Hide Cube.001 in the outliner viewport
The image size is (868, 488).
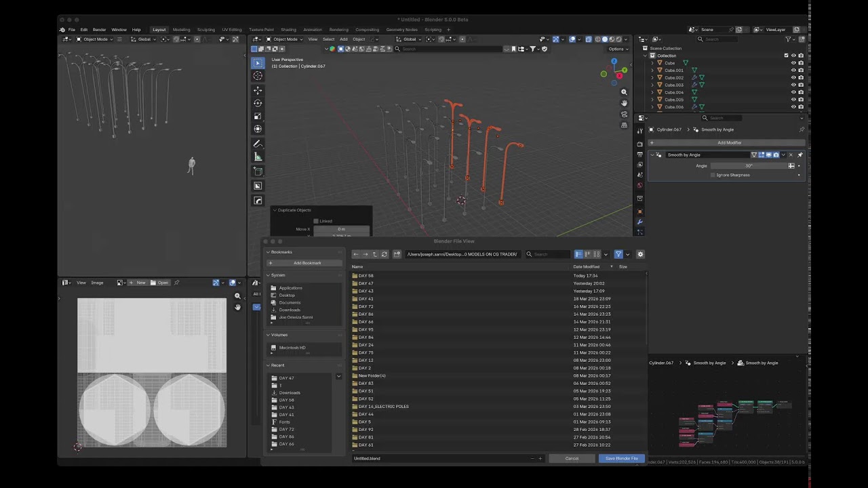pyautogui.click(x=793, y=70)
